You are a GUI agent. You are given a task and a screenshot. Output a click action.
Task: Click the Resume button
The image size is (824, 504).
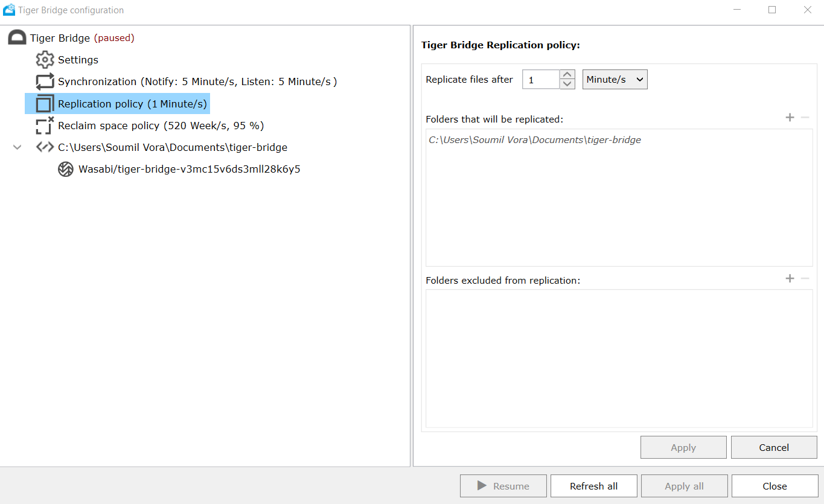503,486
